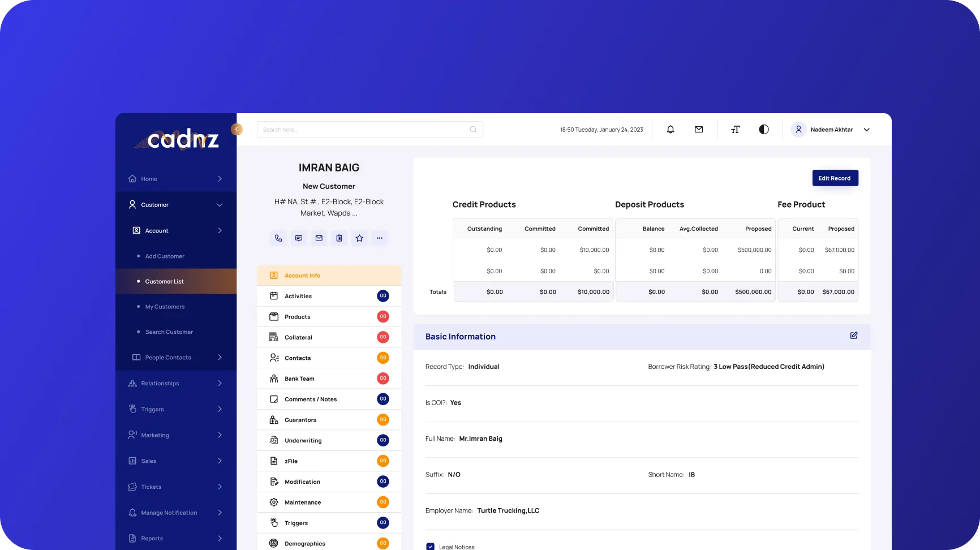
Task: Click the text size icon in header
Action: coord(735,130)
